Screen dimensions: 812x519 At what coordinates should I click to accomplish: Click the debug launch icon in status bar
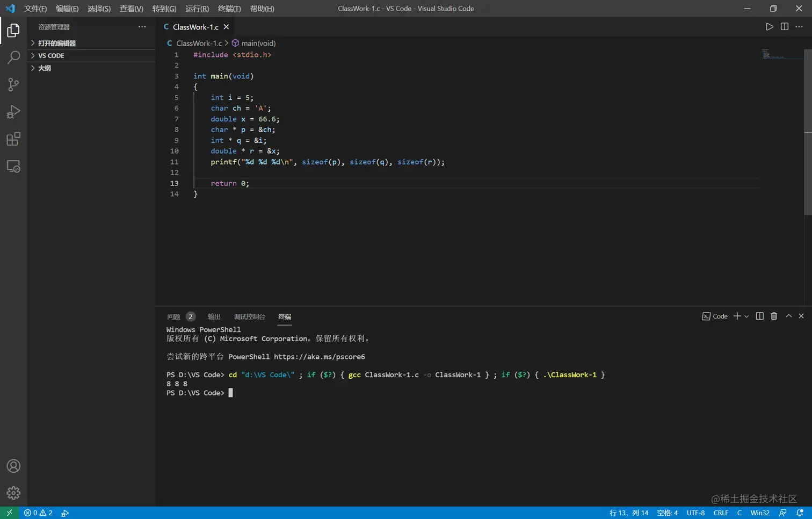[65, 513]
